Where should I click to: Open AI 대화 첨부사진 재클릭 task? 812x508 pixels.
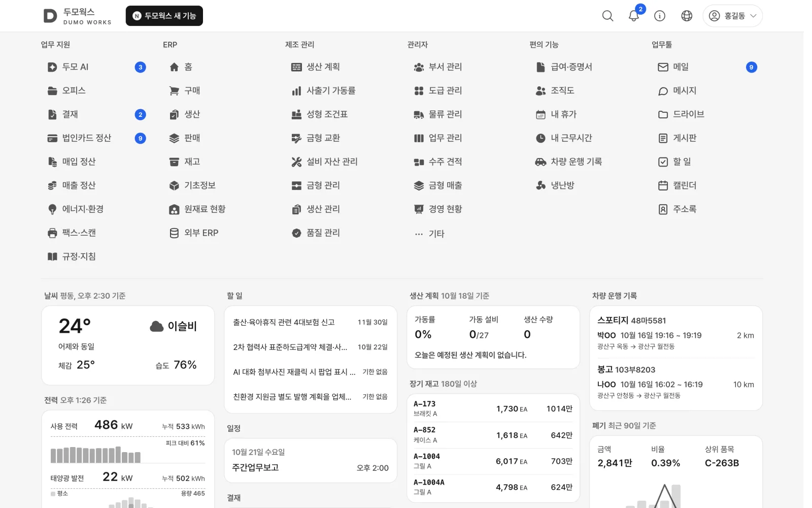pos(310,372)
